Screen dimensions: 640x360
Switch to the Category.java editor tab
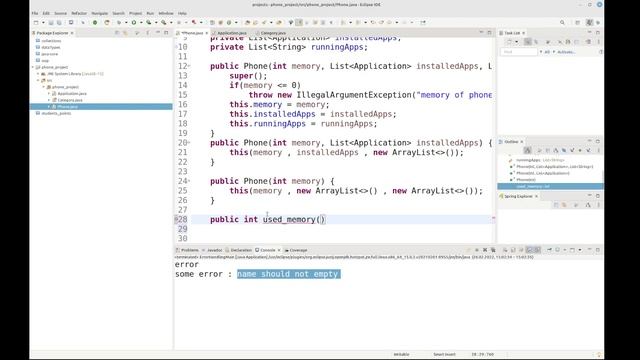click(273, 33)
